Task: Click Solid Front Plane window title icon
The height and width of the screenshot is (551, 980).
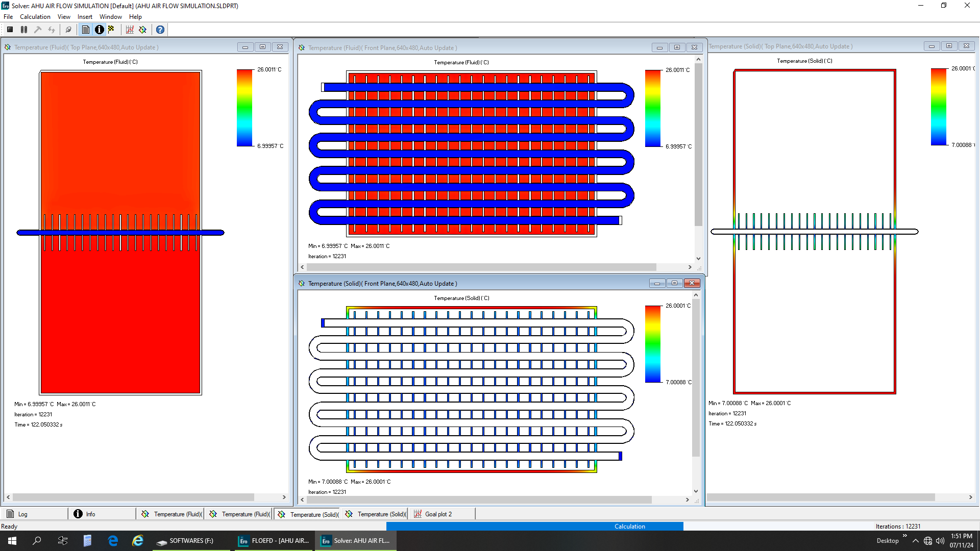Action: pos(302,284)
